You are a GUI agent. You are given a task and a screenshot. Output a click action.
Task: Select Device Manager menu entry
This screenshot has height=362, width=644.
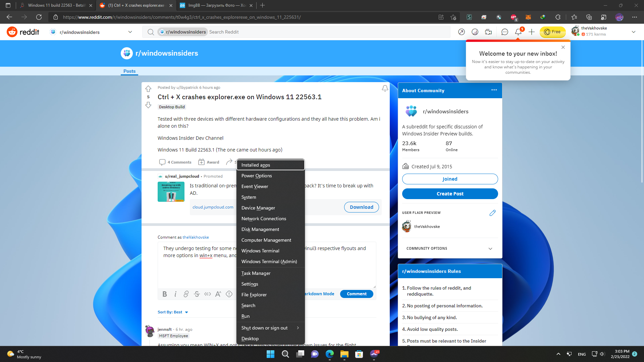pyautogui.click(x=270, y=208)
